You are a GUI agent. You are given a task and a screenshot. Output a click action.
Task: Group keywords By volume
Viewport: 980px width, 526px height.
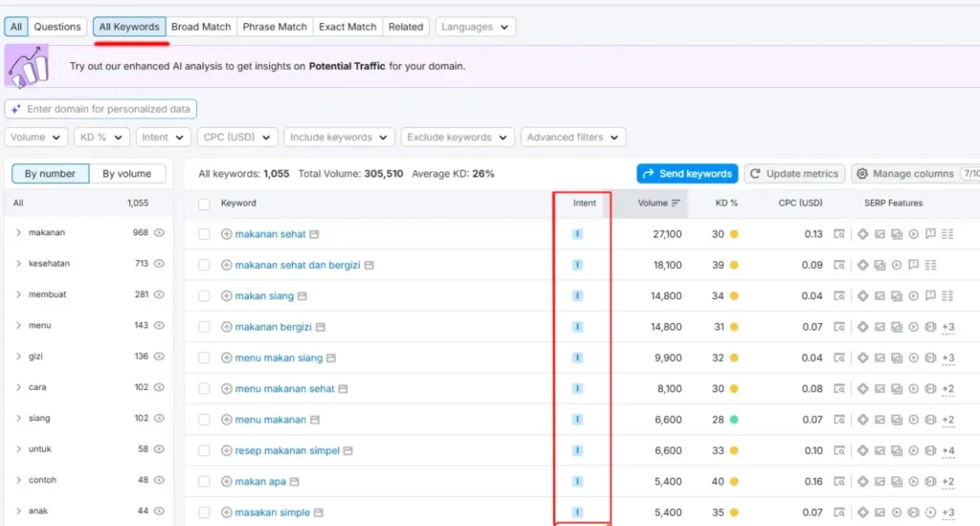pyautogui.click(x=127, y=174)
